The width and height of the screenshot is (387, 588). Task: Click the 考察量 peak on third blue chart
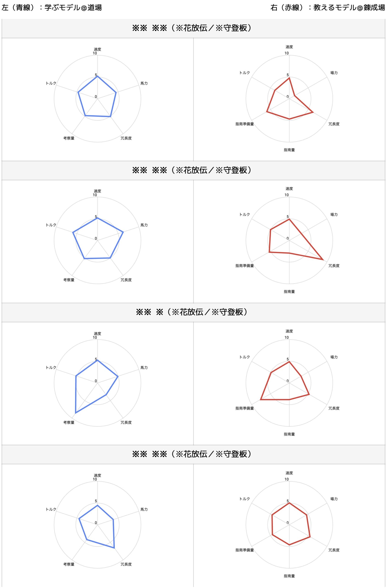pyautogui.click(x=75, y=413)
